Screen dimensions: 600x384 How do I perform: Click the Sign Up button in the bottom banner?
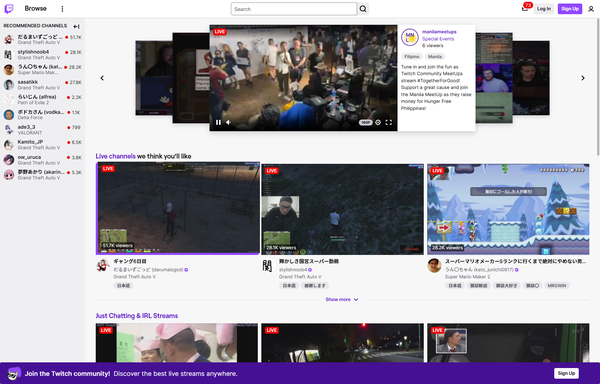[x=566, y=373]
